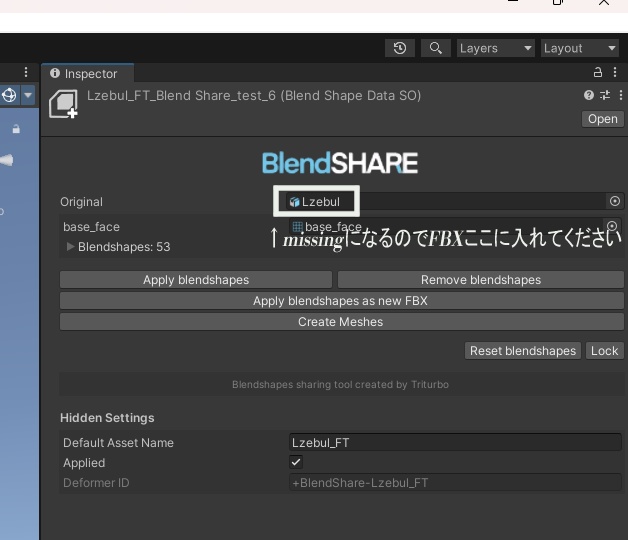Screen dimensions: 628x540
Task: Click the search magnifier icon
Action: [x=436, y=48]
